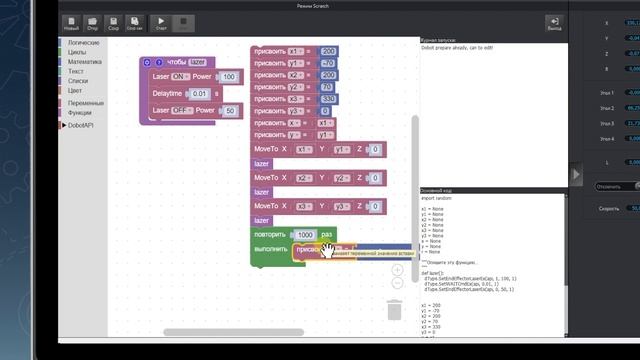Click the horizontal scrollbar under the workspace
The width and height of the screenshot is (640, 360).
pos(233,332)
